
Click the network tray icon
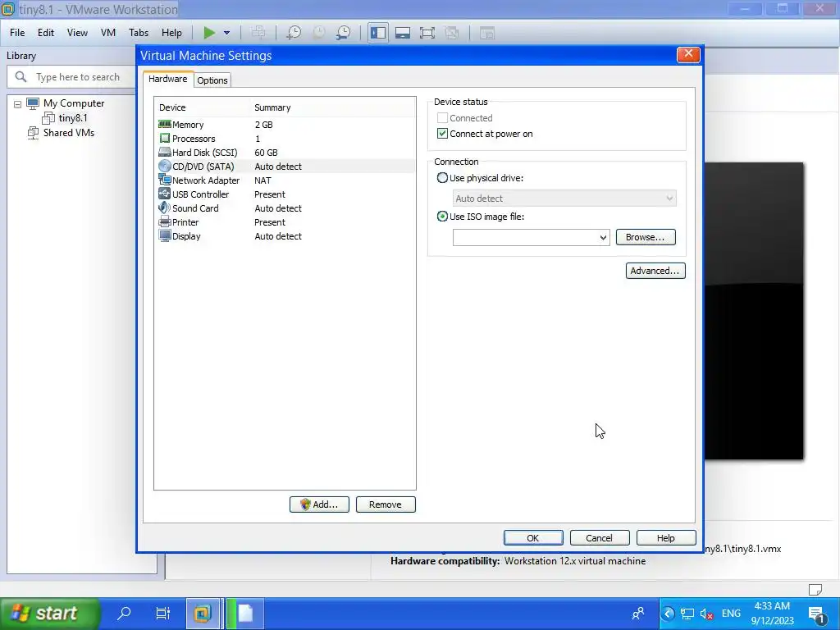687,614
